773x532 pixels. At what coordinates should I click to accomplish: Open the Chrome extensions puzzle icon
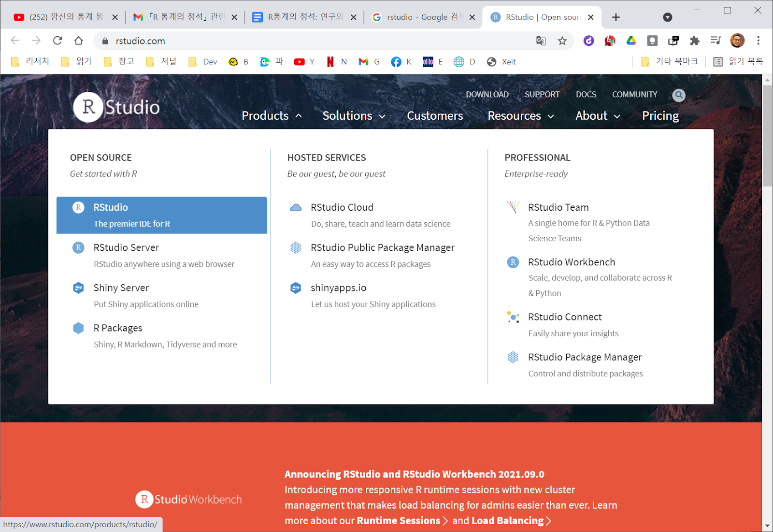695,41
